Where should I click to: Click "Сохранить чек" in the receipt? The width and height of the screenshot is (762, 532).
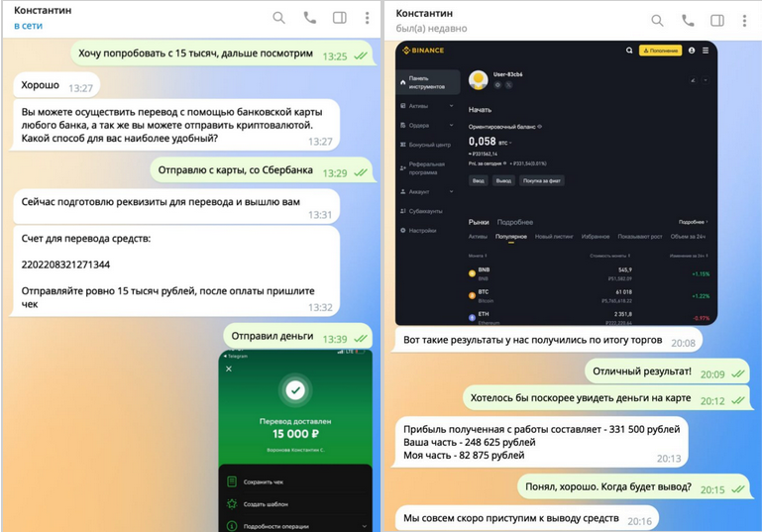click(264, 481)
